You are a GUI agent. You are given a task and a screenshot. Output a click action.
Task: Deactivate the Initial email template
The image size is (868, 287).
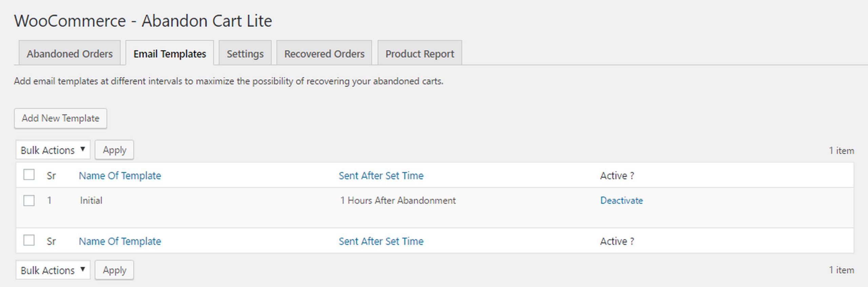(621, 200)
